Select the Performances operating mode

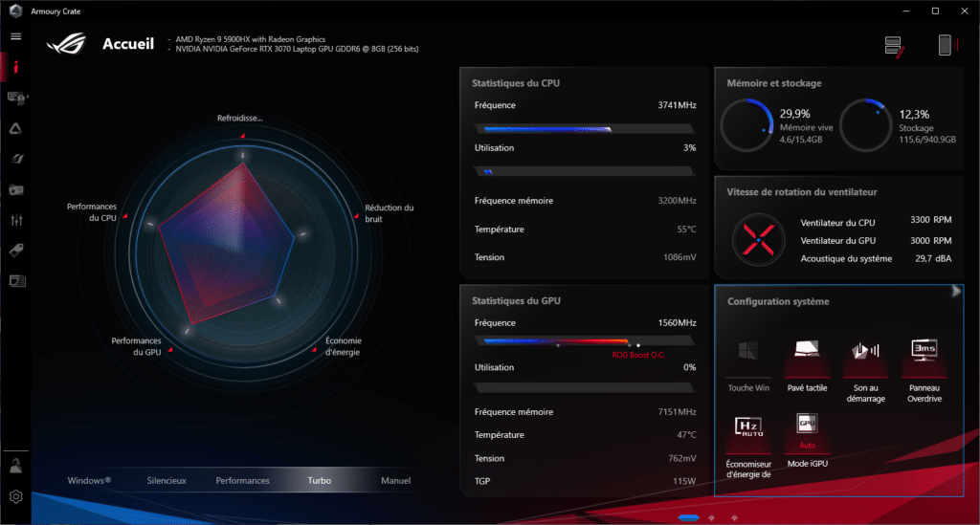tap(242, 481)
